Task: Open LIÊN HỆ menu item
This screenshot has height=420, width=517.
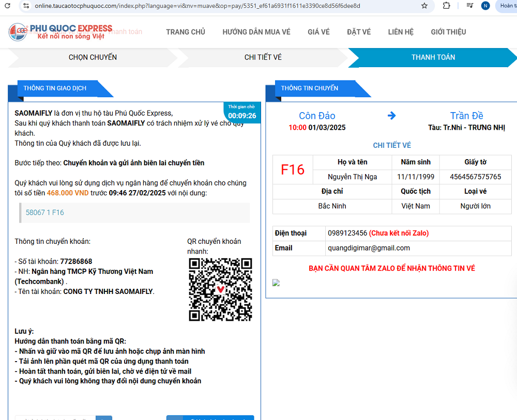Action: pyautogui.click(x=401, y=32)
